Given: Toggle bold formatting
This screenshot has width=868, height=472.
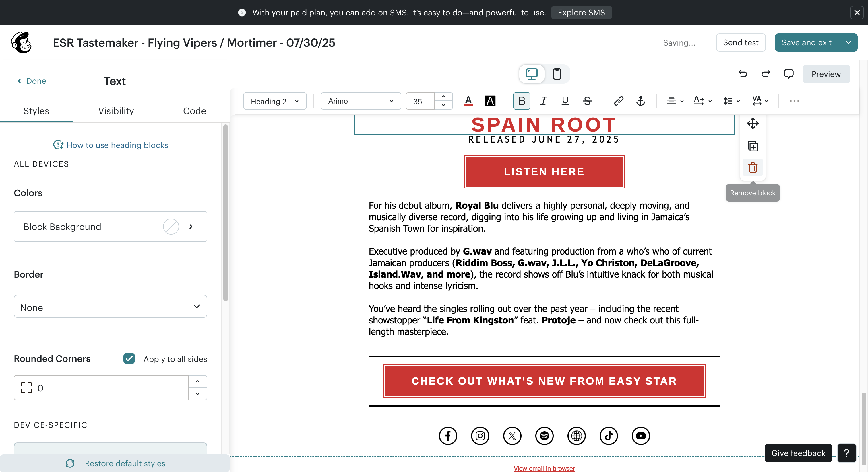Looking at the screenshot, I should click(522, 101).
